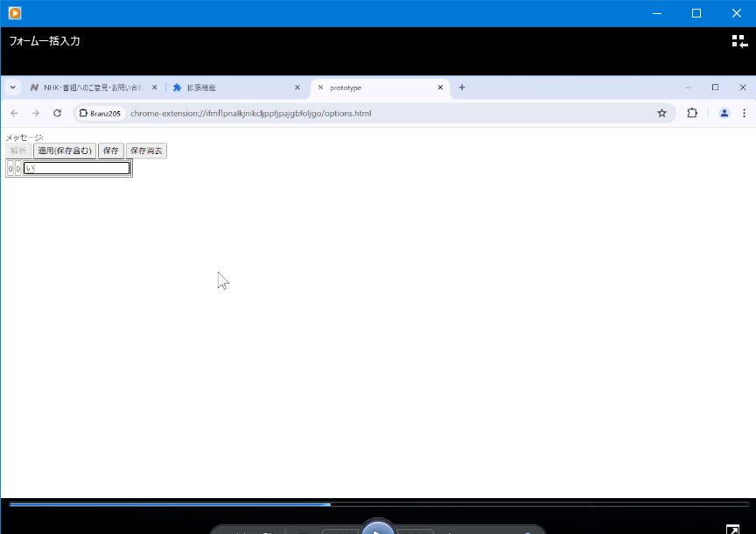Viewport: 756px width, 534px height.
Task: Bookmark this page with star icon
Action: 661,113
